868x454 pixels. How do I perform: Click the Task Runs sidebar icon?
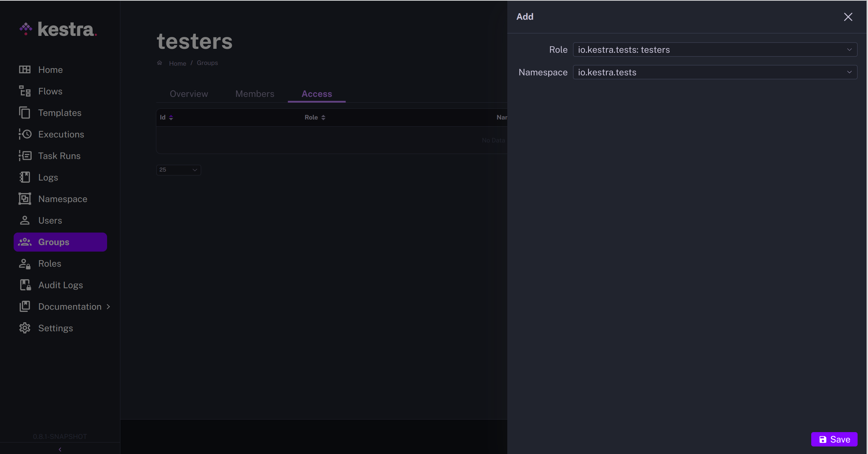(25, 156)
